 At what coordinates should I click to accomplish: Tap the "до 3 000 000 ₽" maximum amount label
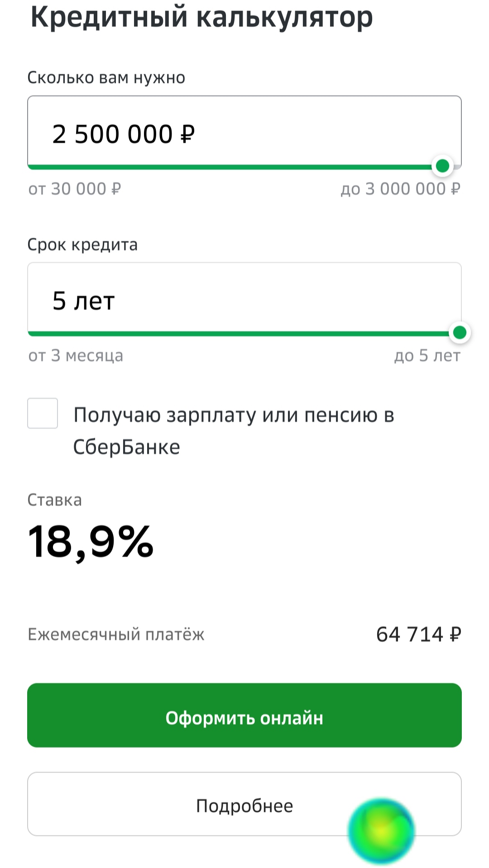point(400,189)
